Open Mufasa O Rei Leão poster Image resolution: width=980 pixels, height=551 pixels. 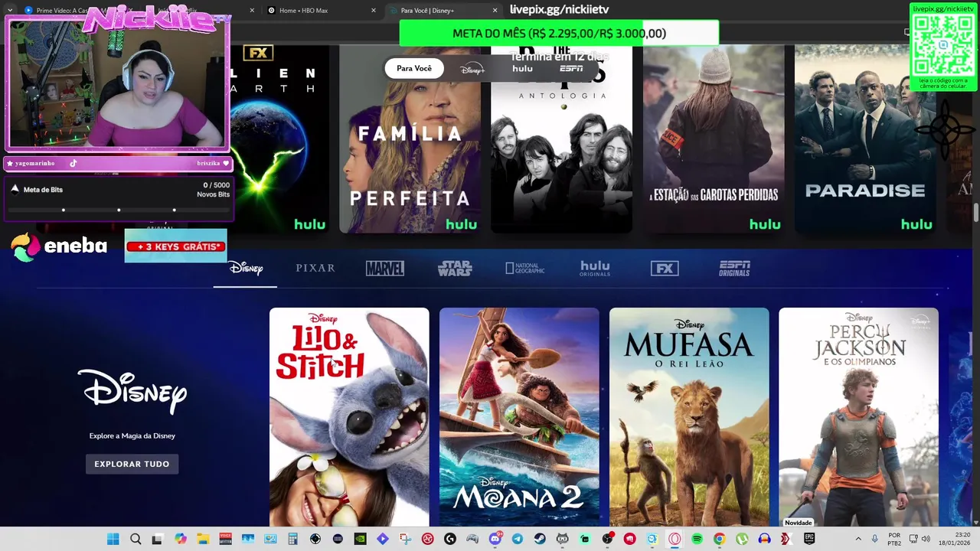[689, 417]
